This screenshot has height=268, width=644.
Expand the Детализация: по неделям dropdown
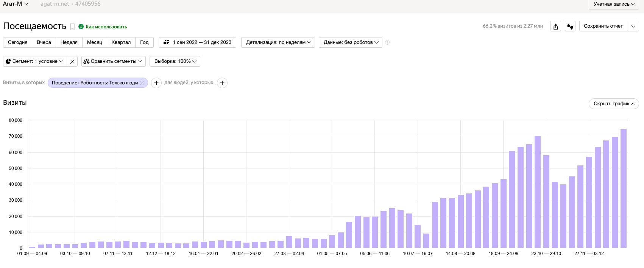tap(278, 42)
